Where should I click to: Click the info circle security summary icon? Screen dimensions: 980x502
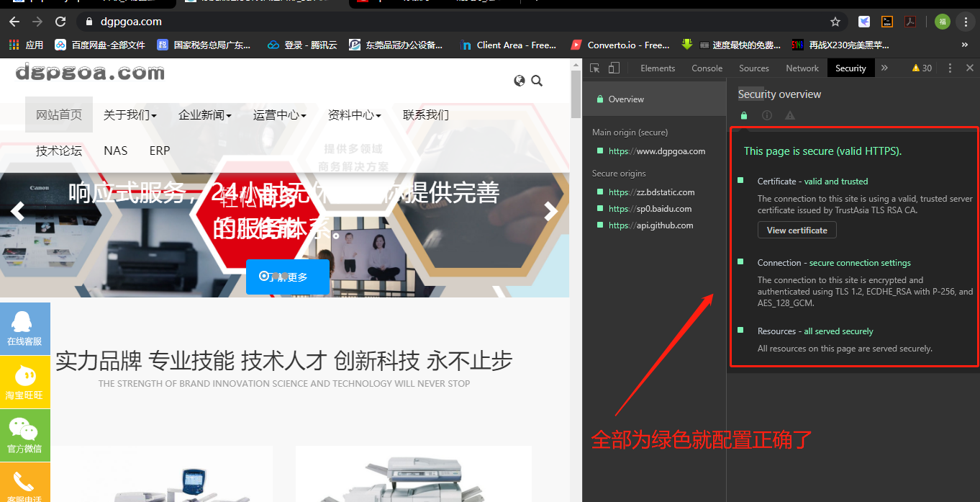coord(767,115)
